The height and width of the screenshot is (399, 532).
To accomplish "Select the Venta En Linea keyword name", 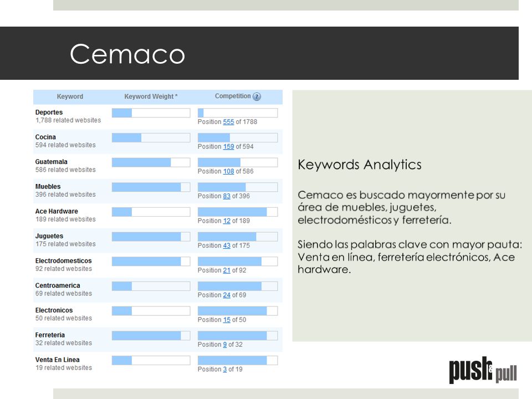I will pyautogui.click(x=57, y=360).
